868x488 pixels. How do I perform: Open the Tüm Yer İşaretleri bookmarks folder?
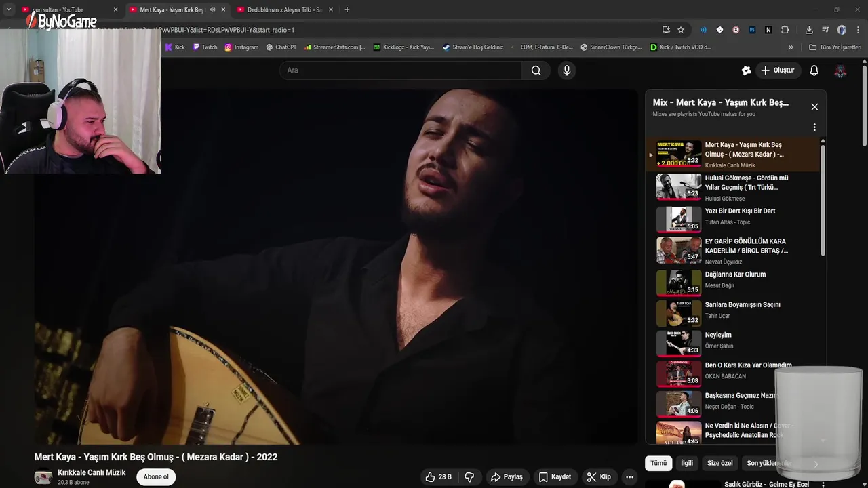(x=835, y=47)
